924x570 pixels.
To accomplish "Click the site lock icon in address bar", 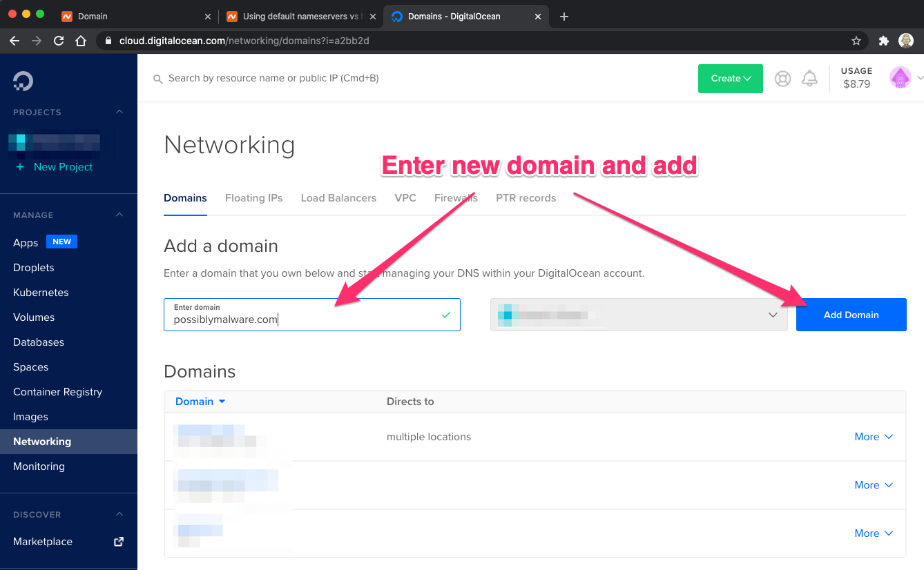I will click(108, 41).
